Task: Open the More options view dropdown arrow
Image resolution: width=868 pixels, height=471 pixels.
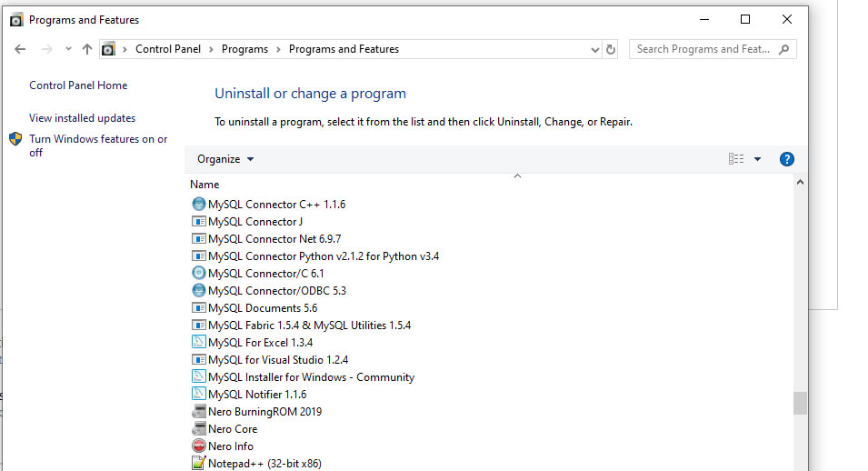Action: (x=757, y=159)
